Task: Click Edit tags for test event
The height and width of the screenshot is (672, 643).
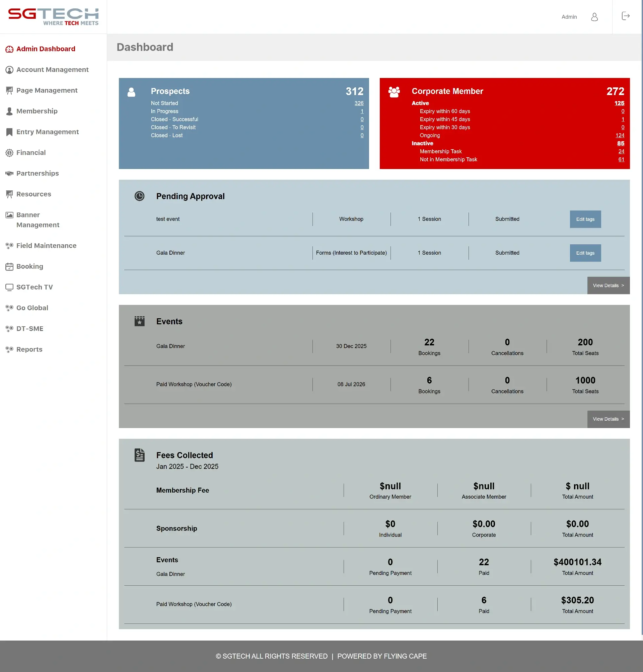Action: (585, 219)
